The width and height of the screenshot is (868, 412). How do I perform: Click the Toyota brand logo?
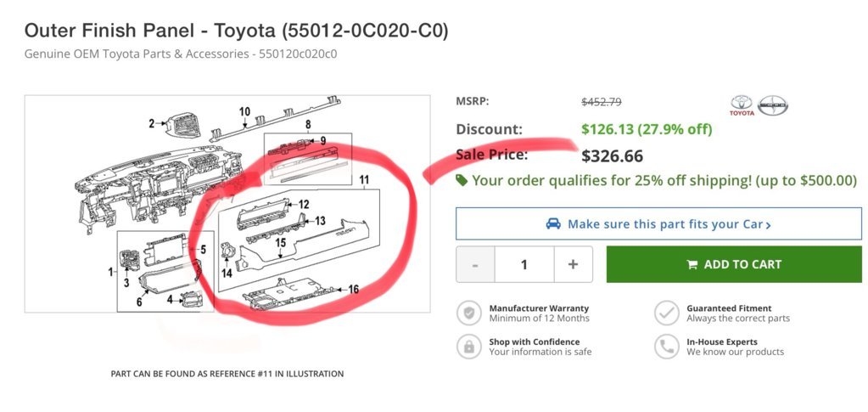click(742, 105)
